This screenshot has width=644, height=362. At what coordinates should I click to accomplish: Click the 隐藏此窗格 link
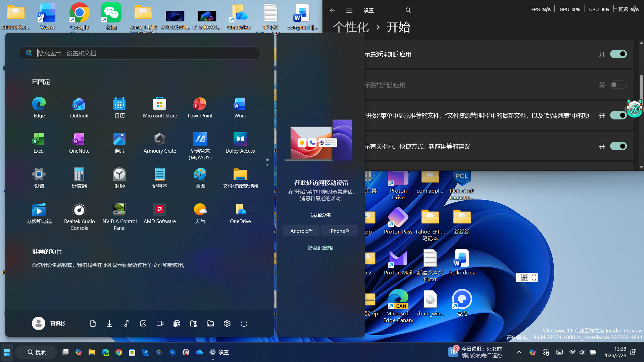[320, 247]
